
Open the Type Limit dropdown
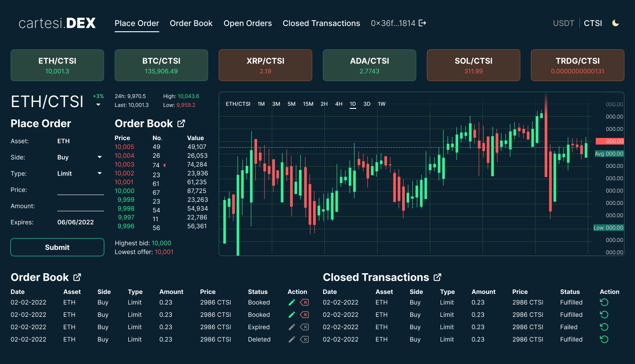tap(100, 174)
